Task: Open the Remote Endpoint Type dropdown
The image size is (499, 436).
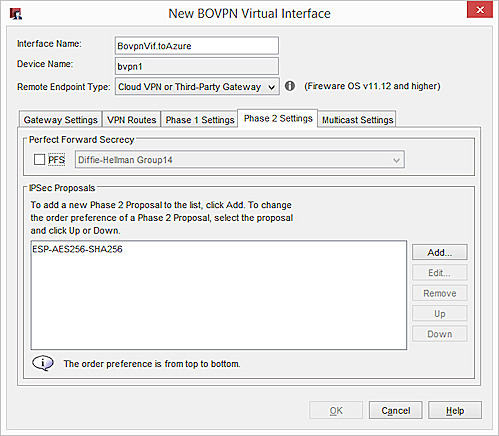Action: click(x=197, y=87)
